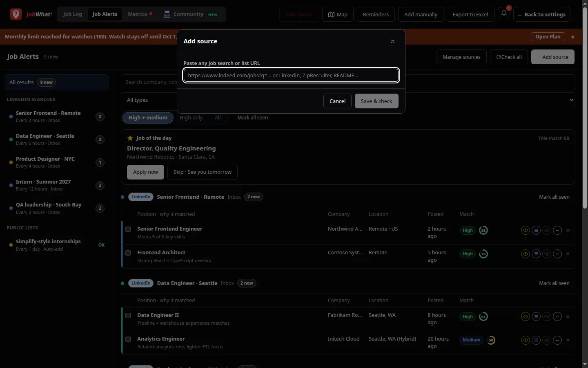Viewport: 588px width, 368px height.
Task: Click blue list icon on Analytics Engineer row
Action: 536,340
